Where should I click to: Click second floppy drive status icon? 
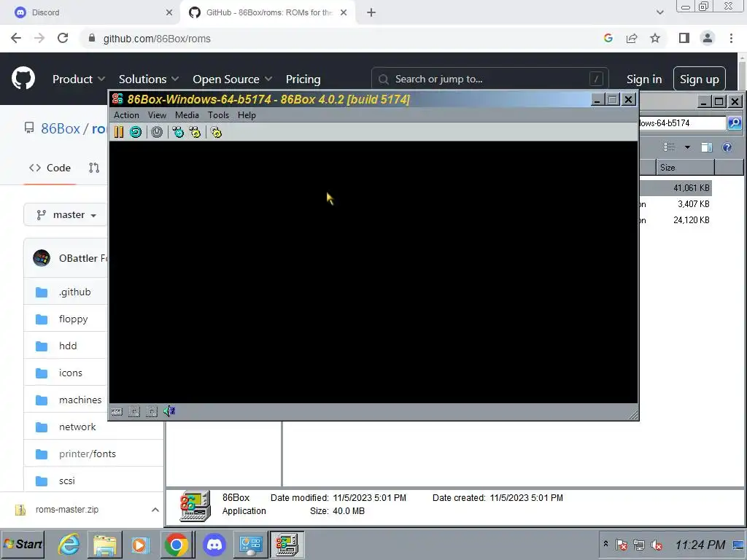tap(152, 411)
